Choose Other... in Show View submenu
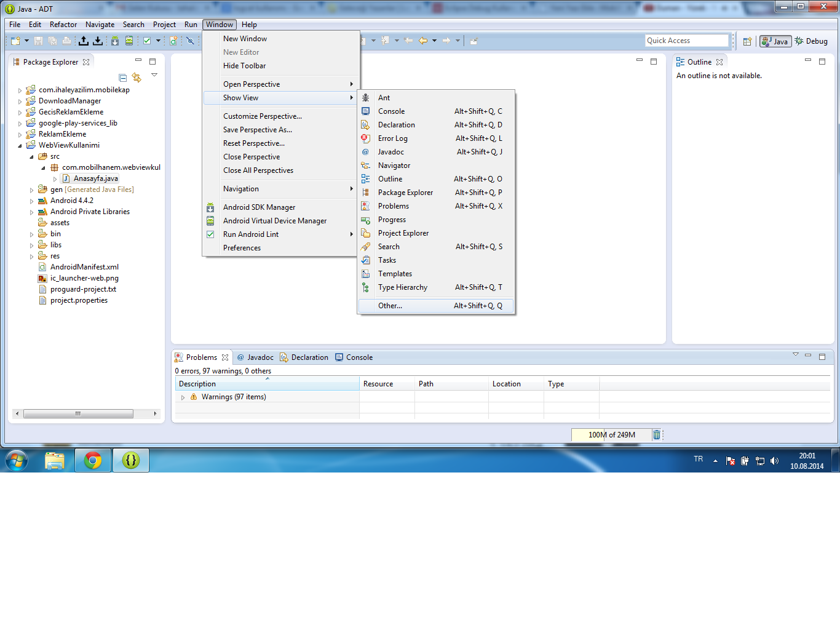This screenshot has height=630, width=840. [436, 306]
